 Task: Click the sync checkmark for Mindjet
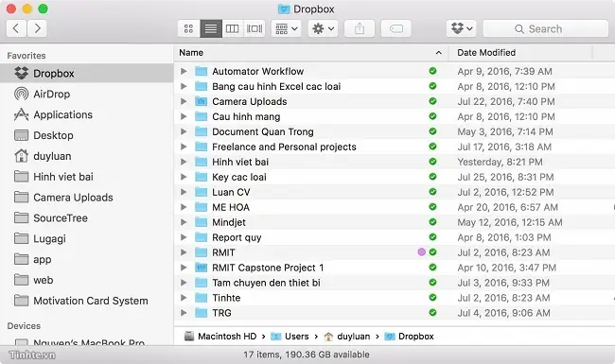coord(432,222)
